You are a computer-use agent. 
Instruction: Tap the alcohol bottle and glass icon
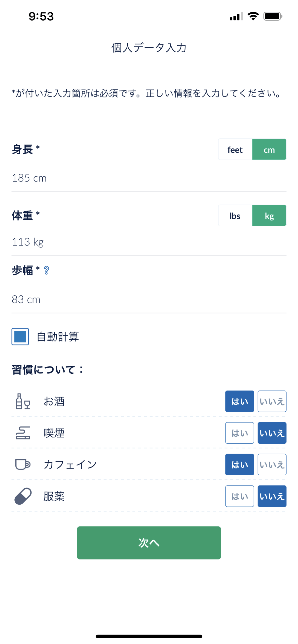click(x=23, y=401)
